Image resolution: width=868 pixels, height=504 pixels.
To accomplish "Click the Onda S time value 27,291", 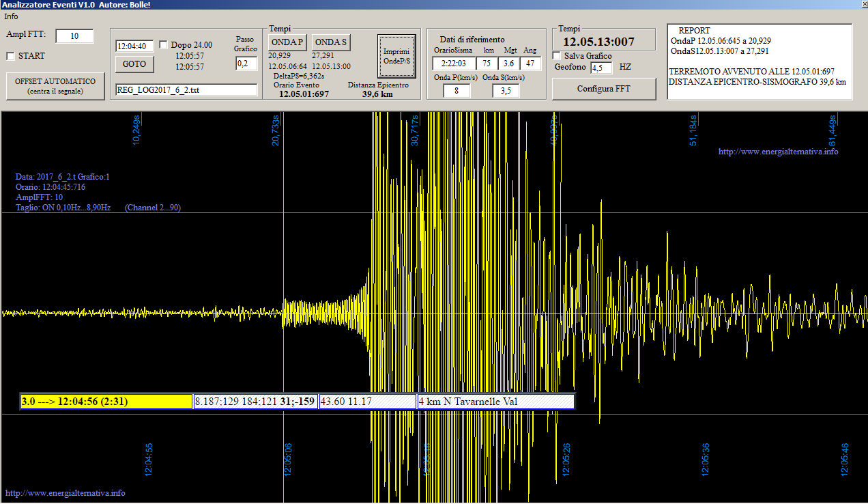I will coord(323,55).
